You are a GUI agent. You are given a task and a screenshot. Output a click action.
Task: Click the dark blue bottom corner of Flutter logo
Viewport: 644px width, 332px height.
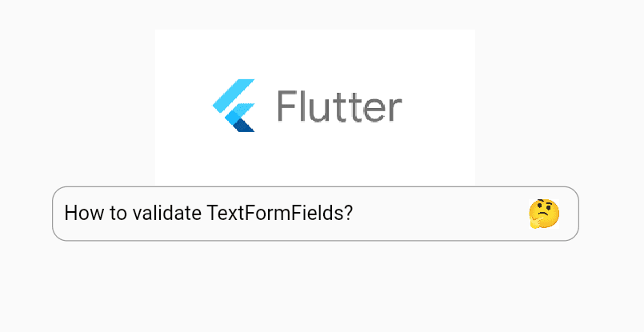[x=245, y=125]
